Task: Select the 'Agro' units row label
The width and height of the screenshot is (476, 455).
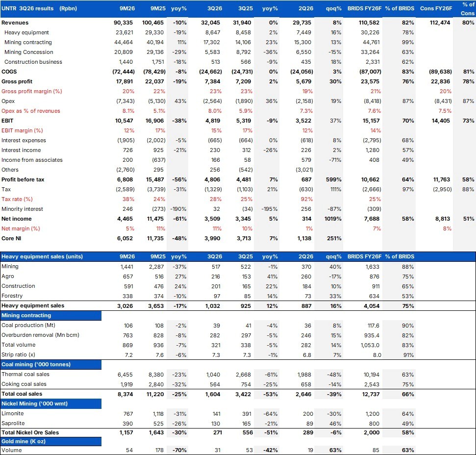Action: click(7, 276)
